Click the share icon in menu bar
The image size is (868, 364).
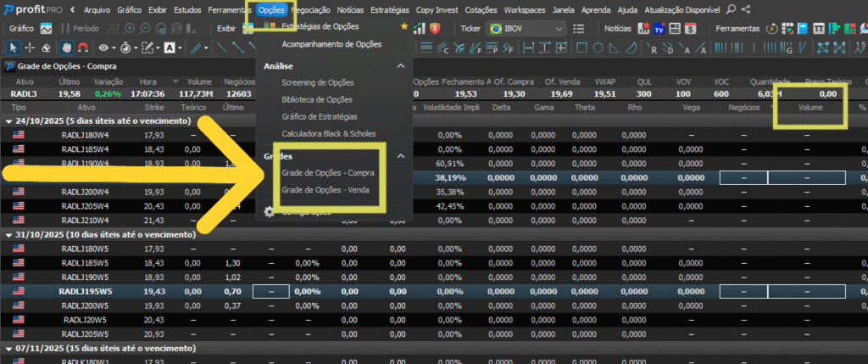[745, 9]
